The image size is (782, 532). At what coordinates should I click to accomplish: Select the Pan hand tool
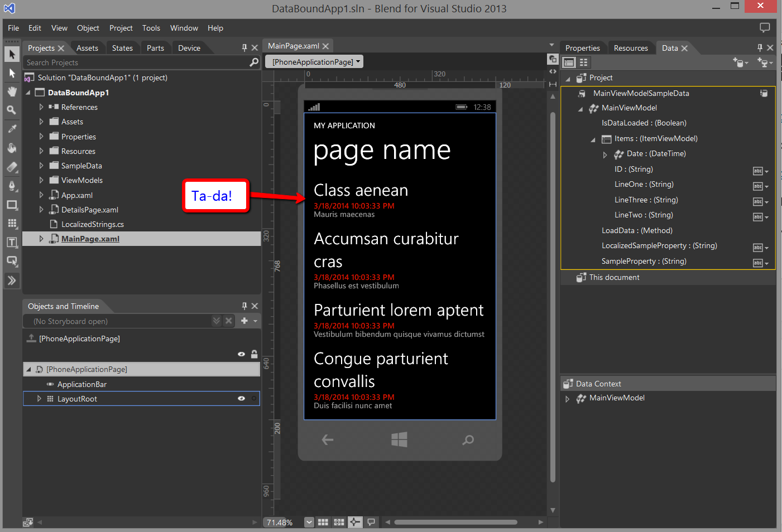(12, 91)
